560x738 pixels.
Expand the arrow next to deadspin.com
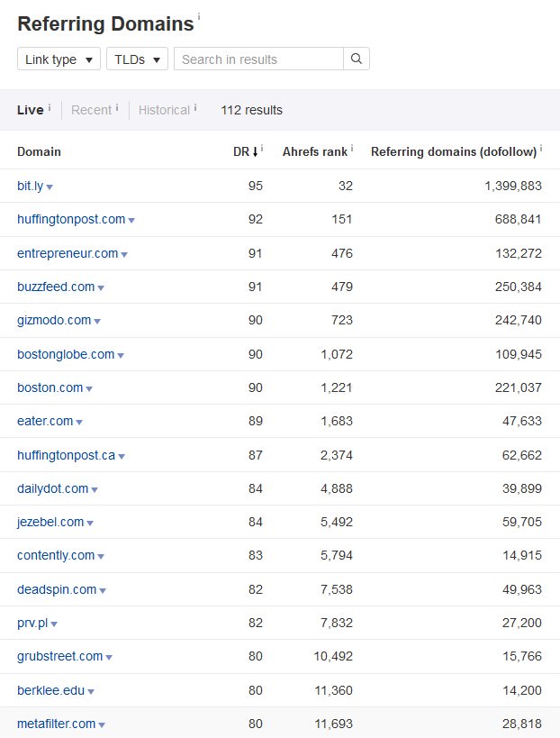pos(103,591)
